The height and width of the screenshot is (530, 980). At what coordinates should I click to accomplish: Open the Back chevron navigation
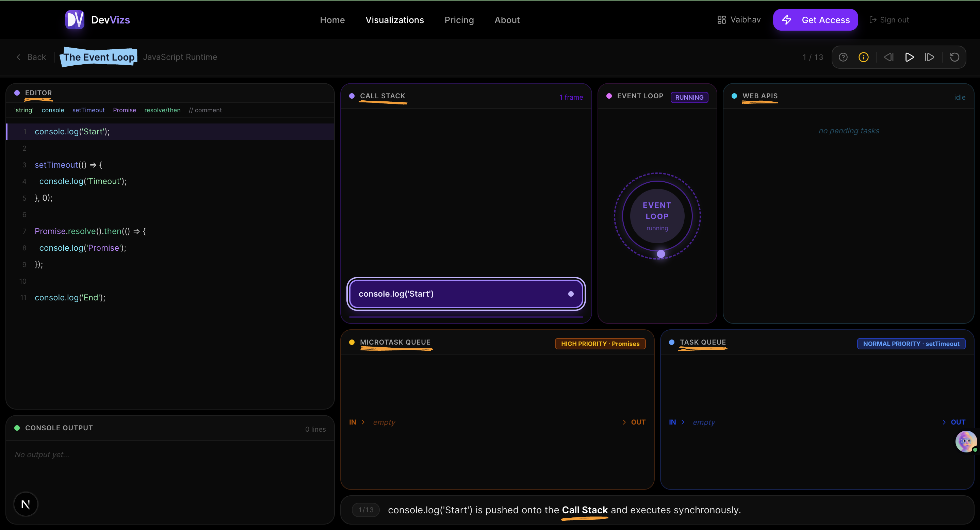[x=18, y=57]
